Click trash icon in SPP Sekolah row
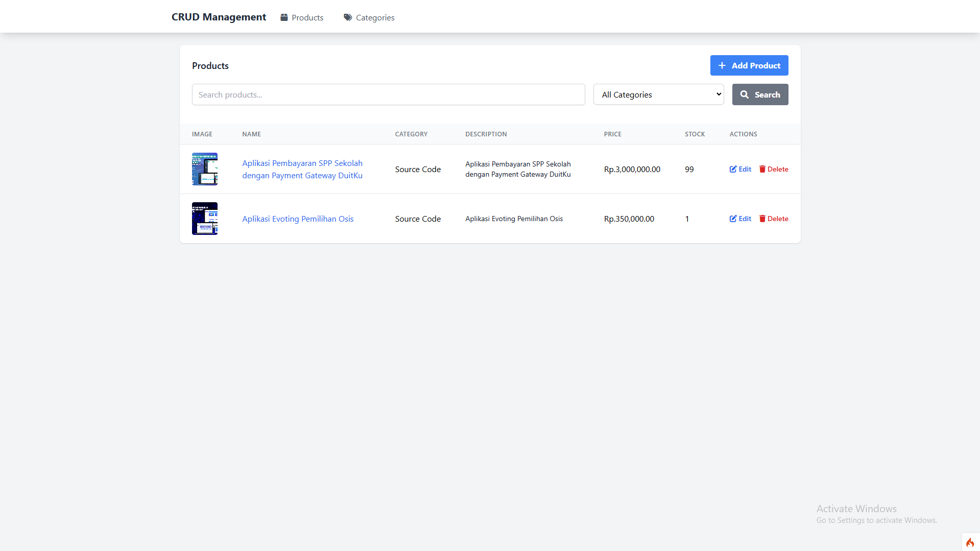The width and height of the screenshot is (980, 551). pos(762,169)
